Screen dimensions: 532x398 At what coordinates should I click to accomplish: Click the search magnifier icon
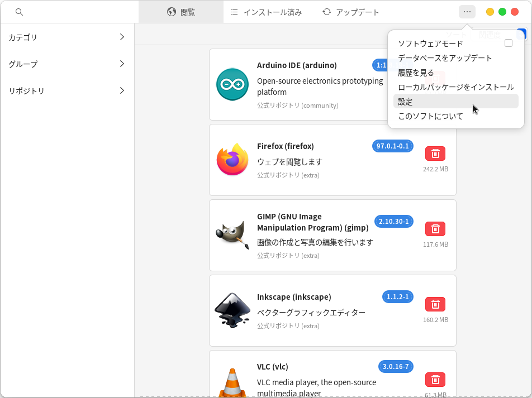[19, 12]
